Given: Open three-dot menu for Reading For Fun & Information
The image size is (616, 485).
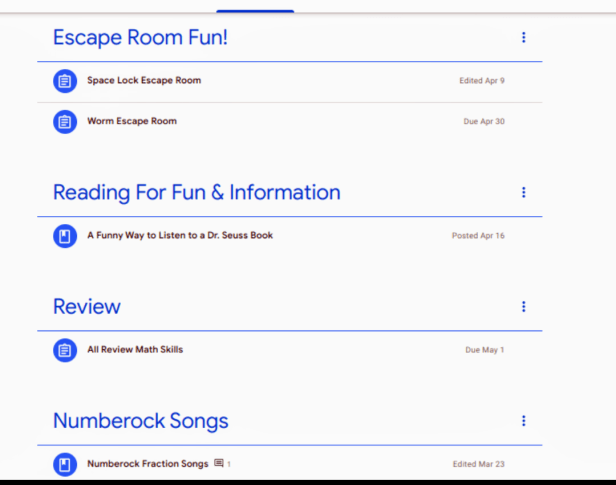Looking at the screenshot, I should pos(523,193).
